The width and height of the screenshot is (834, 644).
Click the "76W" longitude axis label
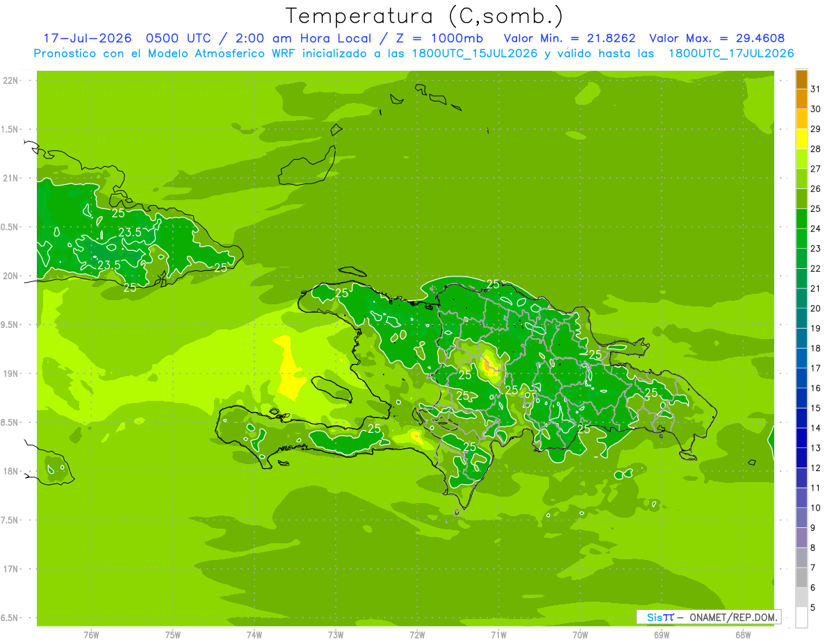coord(91,634)
